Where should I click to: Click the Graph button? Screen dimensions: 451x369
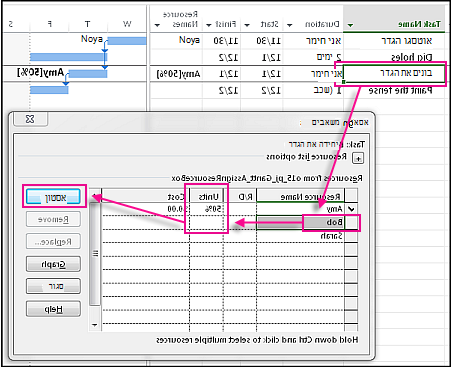click(53, 264)
